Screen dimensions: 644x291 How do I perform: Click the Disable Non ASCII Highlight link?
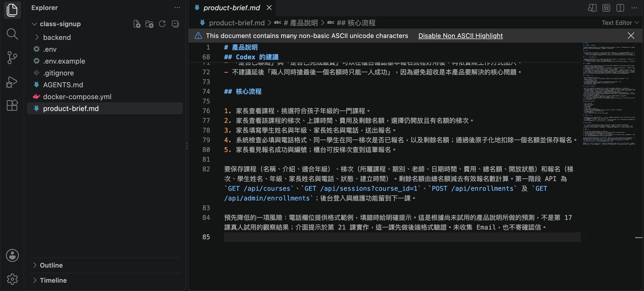[460, 35]
